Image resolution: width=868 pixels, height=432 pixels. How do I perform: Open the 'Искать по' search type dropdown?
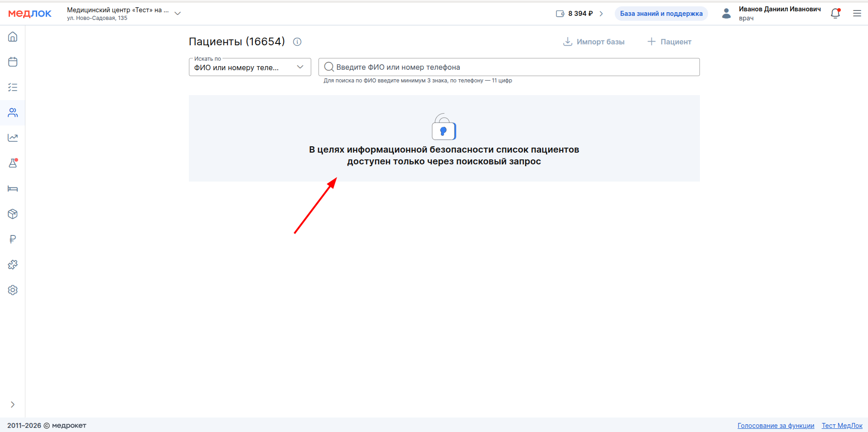point(250,67)
